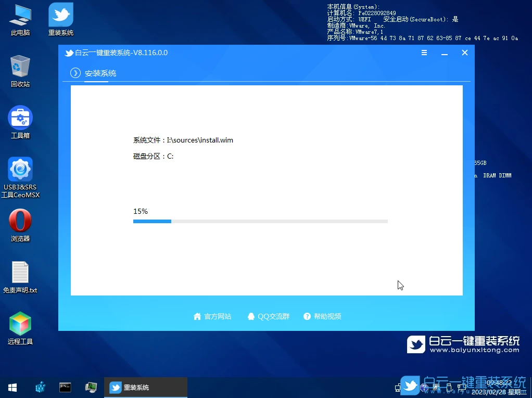Close the 白云一键重装系统 window

[465, 53]
